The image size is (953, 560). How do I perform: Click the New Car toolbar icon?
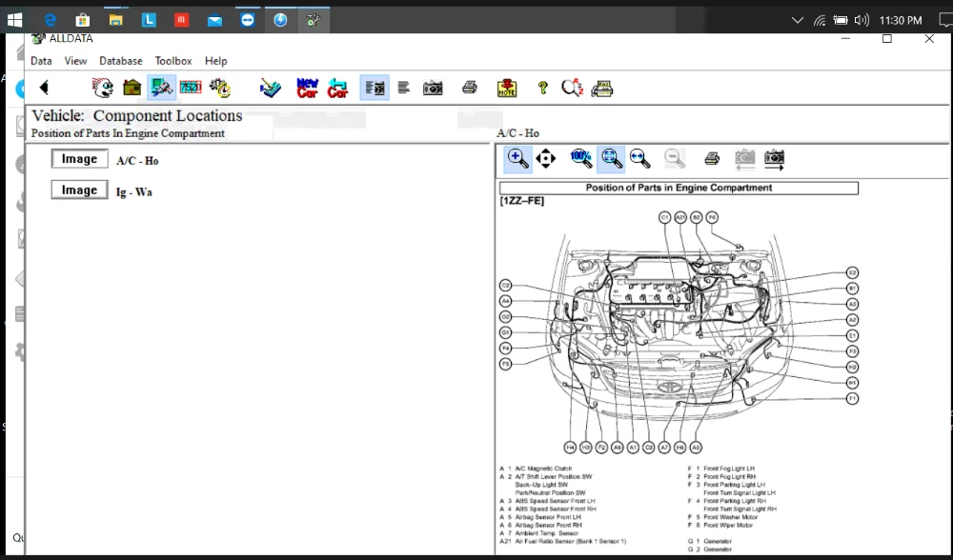307,88
